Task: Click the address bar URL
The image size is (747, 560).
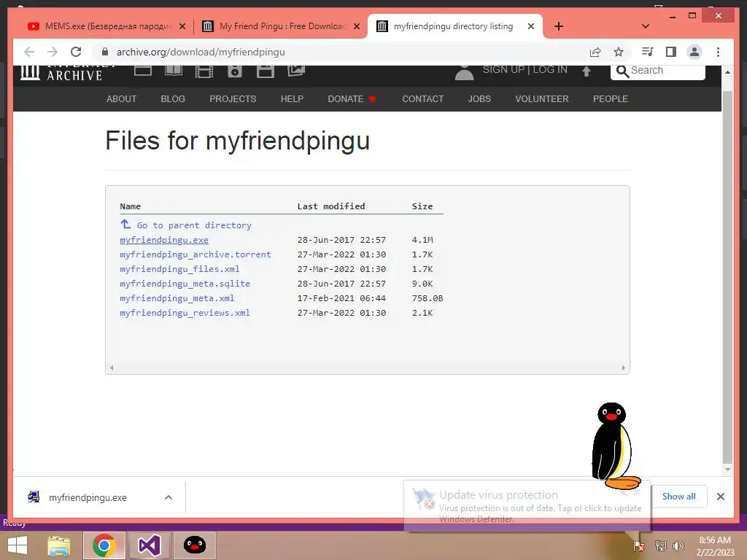Action: click(x=201, y=52)
